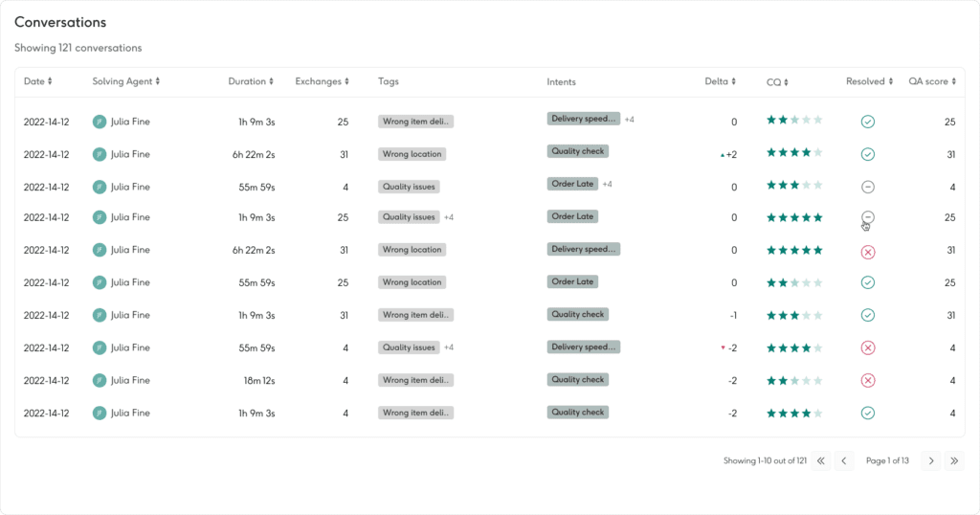The height and width of the screenshot is (515, 980).
Task: Sort by Resolved column header
Action: [x=869, y=82]
